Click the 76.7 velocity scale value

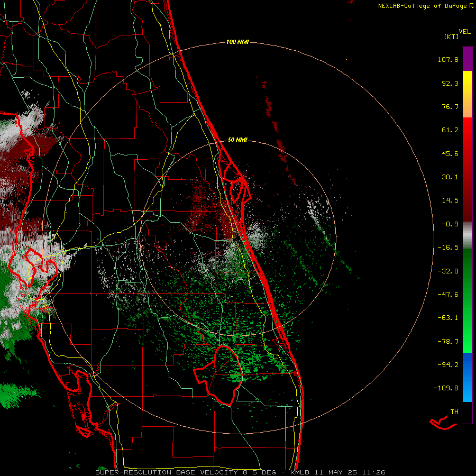(450, 106)
